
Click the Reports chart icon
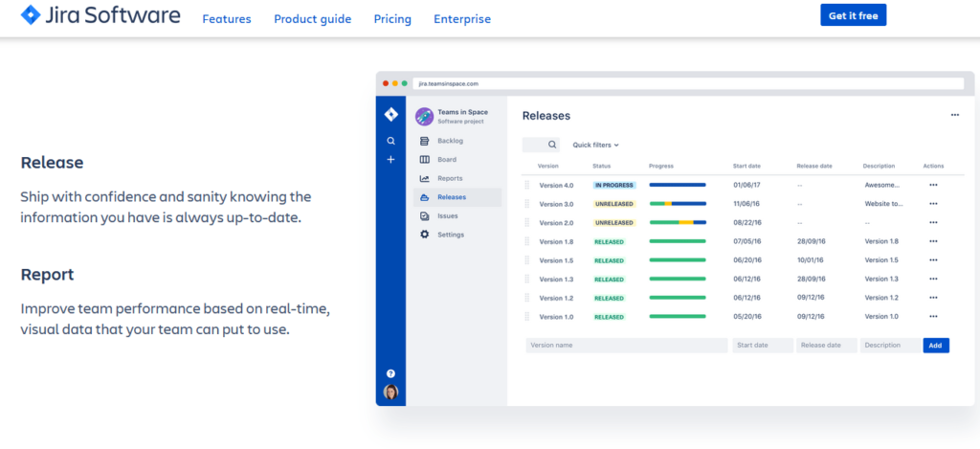point(424,178)
